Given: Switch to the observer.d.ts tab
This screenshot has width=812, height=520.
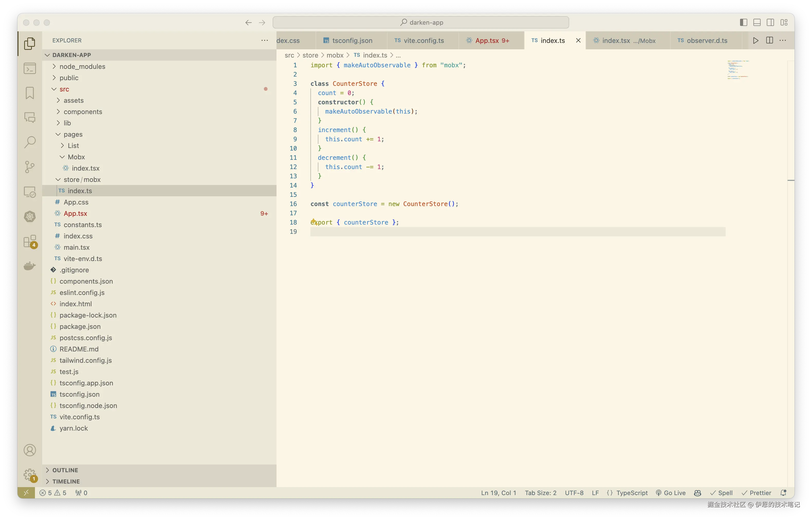Looking at the screenshot, I should click(x=706, y=40).
